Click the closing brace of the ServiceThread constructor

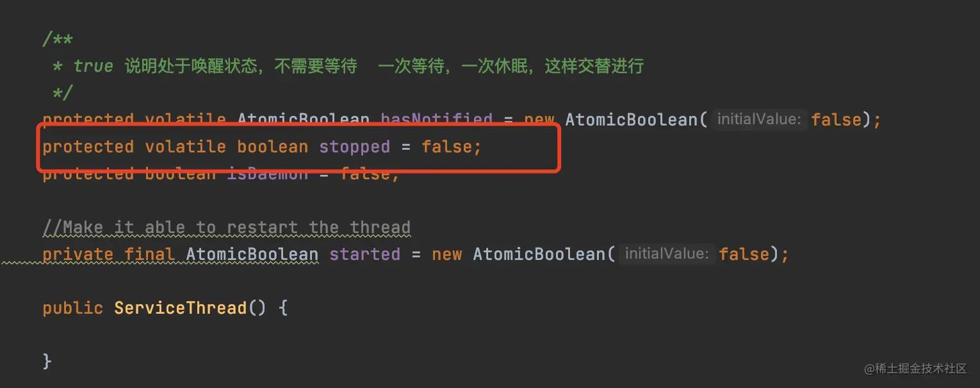(x=47, y=361)
